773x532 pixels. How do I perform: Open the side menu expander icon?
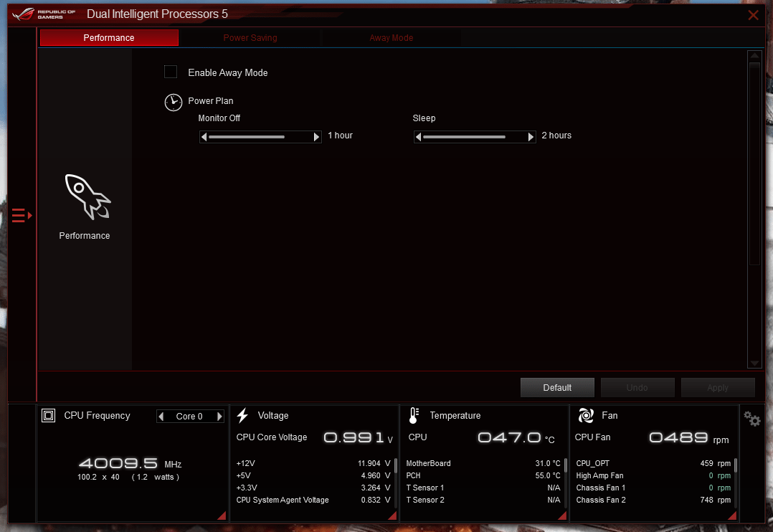[x=22, y=216]
